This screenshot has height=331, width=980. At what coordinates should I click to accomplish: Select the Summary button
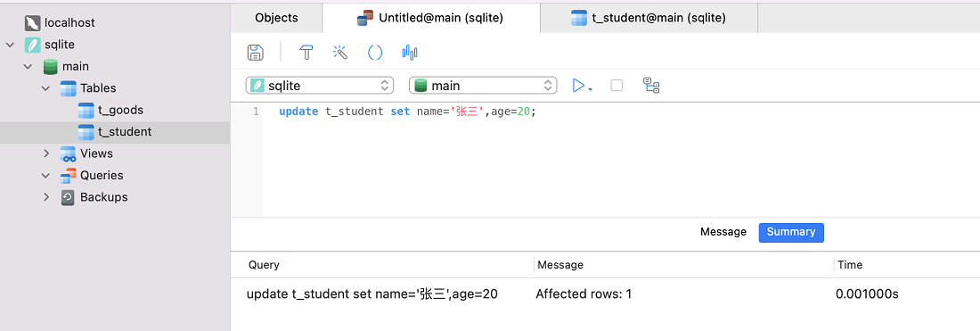coord(791,232)
